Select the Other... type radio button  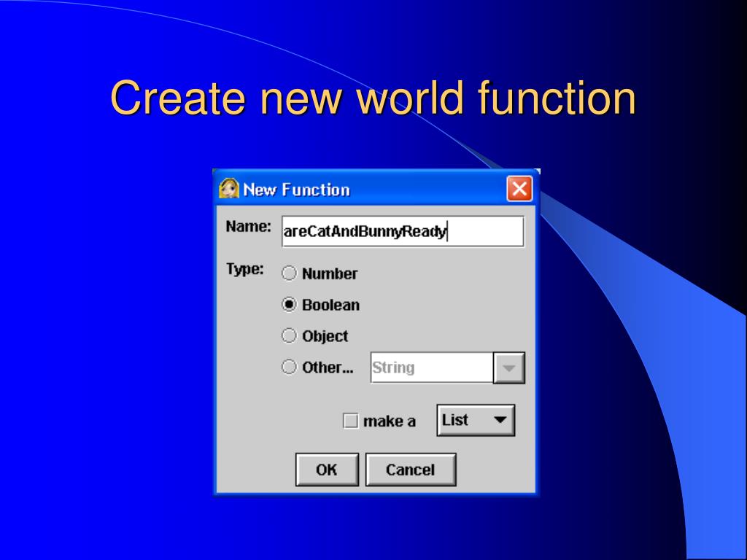click(x=289, y=367)
